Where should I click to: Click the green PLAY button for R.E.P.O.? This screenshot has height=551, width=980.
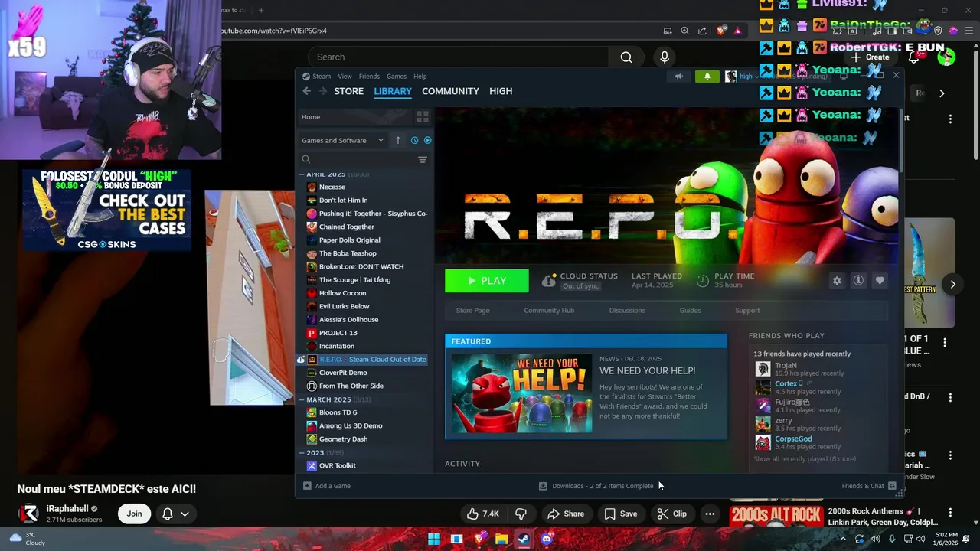(x=487, y=281)
